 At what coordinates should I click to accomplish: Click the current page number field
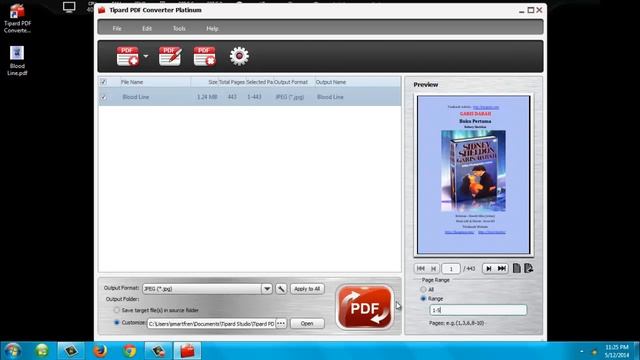[x=451, y=269]
